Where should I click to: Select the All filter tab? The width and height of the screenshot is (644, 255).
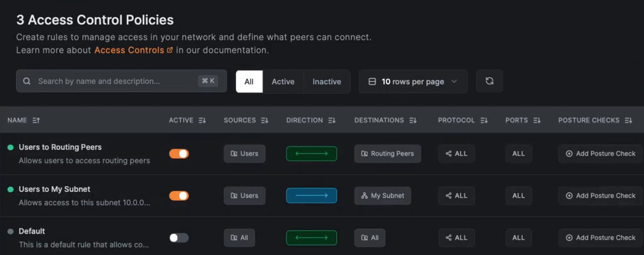(249, 82)
